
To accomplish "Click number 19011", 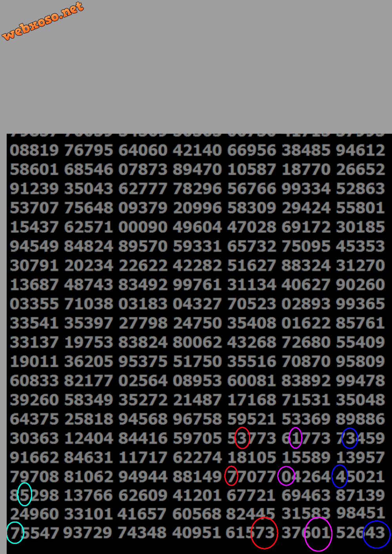I will click(x=34, y=361).
